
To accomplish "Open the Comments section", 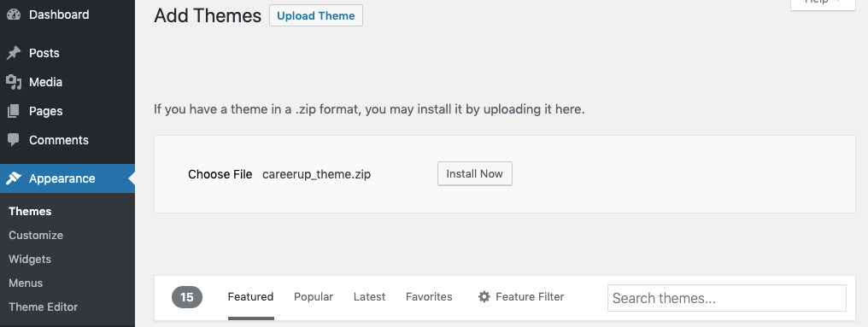I will tap(67, 140).
